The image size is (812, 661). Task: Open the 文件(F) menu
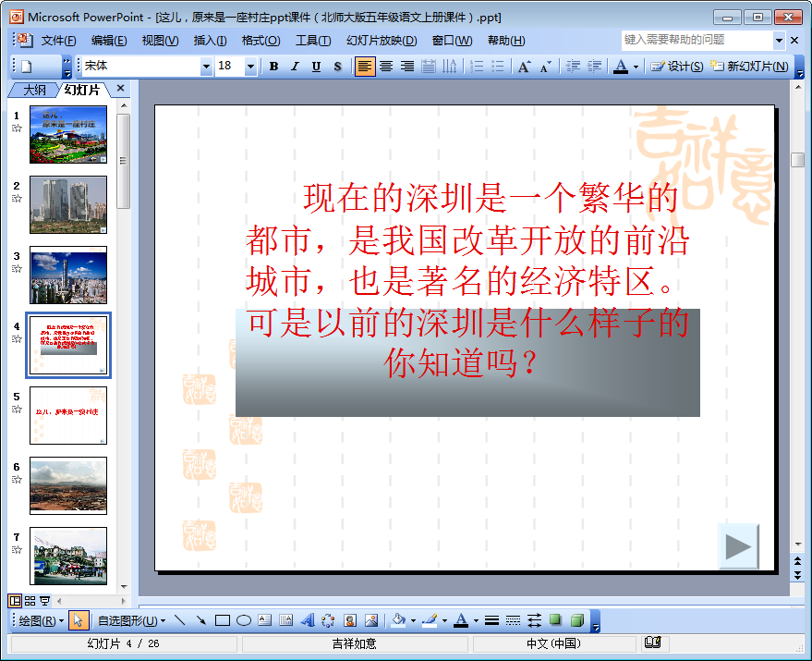click(58, 41)
